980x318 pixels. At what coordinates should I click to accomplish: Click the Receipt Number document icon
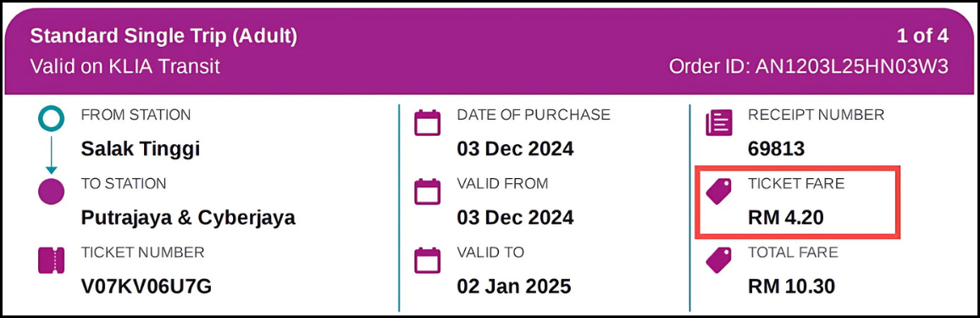(x=719, y=123)
